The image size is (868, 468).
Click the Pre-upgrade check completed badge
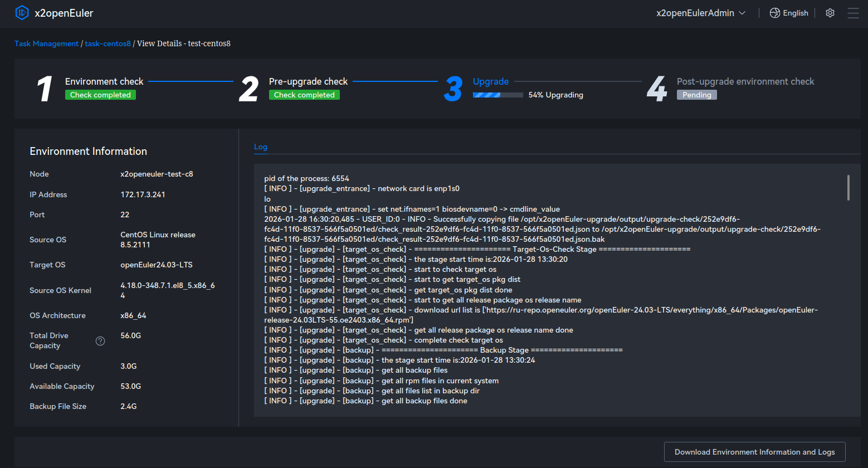pos(304,95)
